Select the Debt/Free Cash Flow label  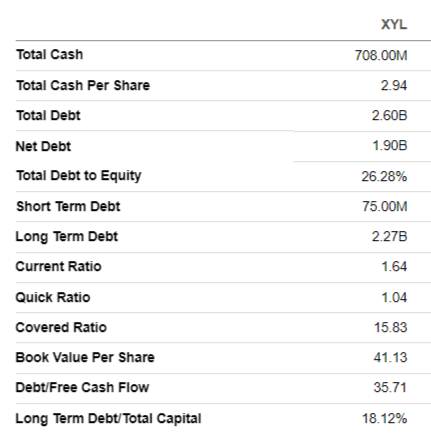click(82, 387)
